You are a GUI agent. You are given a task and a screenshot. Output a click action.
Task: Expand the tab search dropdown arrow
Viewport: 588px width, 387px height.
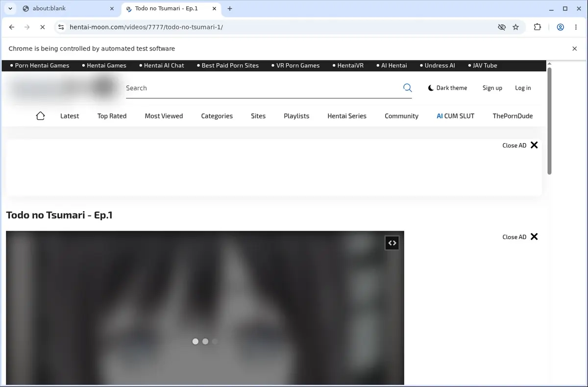(x=10, y=8)
